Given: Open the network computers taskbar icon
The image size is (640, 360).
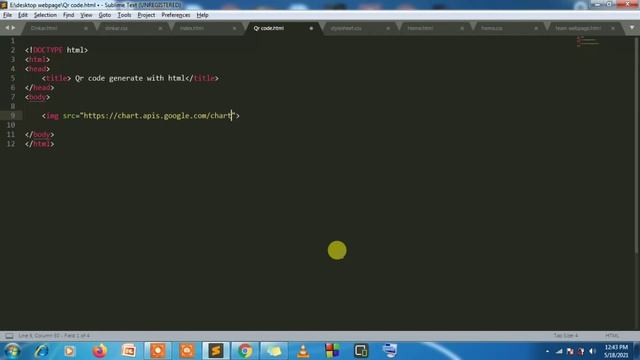Looking at the screenshot, I should click(390, 351).
